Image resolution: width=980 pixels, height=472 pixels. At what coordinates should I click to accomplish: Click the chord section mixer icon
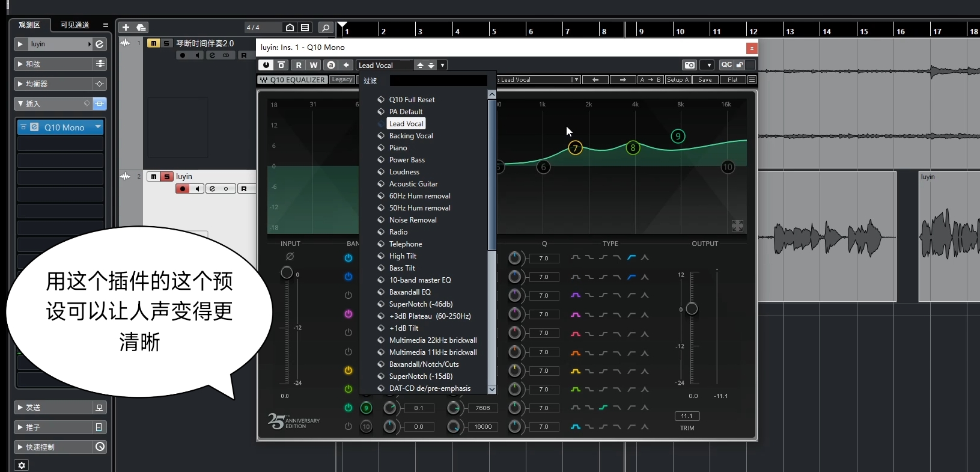pyautogui.click(x=100, y=64)
